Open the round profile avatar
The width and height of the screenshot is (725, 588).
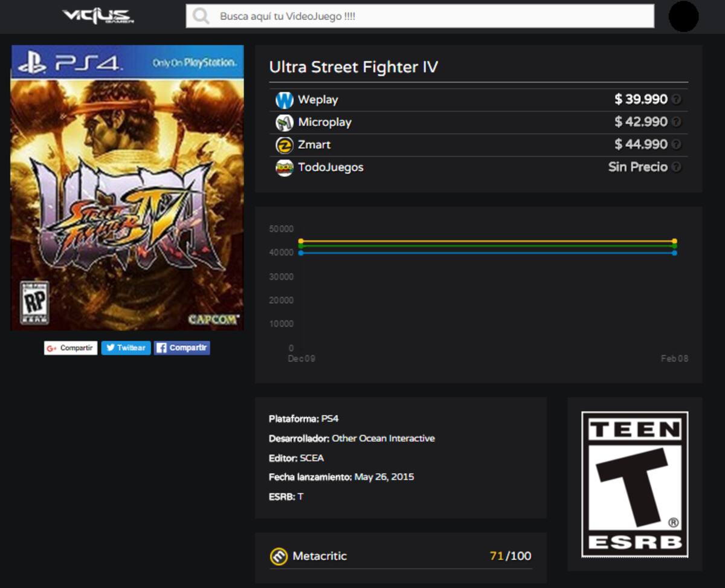point(683,16)
